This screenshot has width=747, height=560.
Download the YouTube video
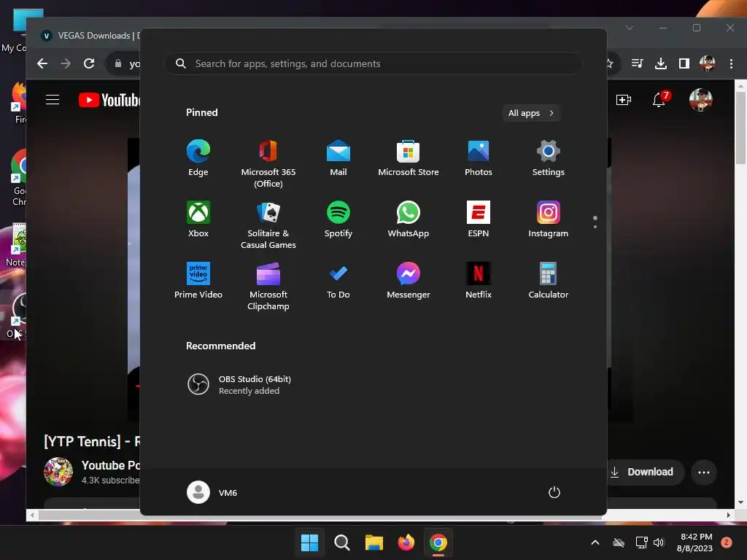click(645, 472)
